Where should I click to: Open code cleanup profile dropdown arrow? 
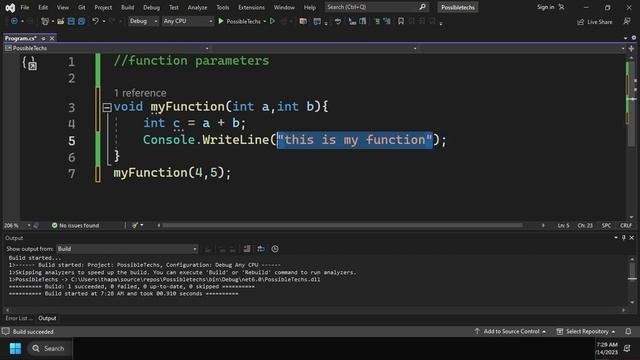tap(142, 225)
